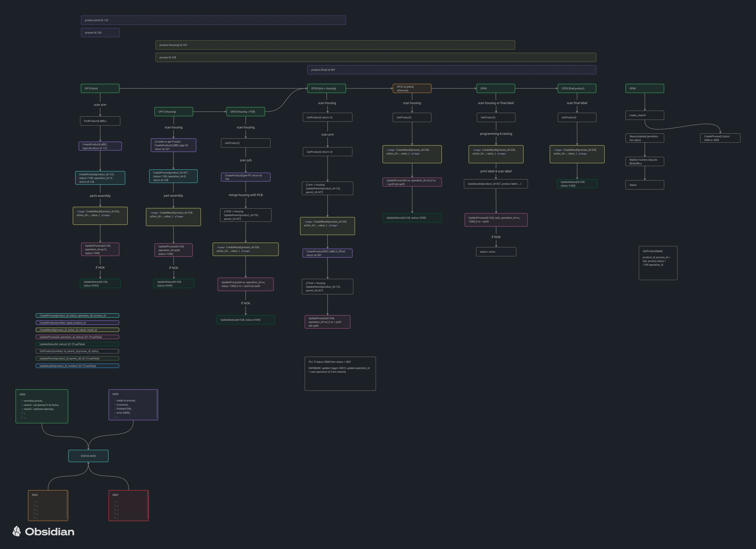Select the OP15 (Housing) node
This screenshot has width=756, height=549.
coord(173,112)
